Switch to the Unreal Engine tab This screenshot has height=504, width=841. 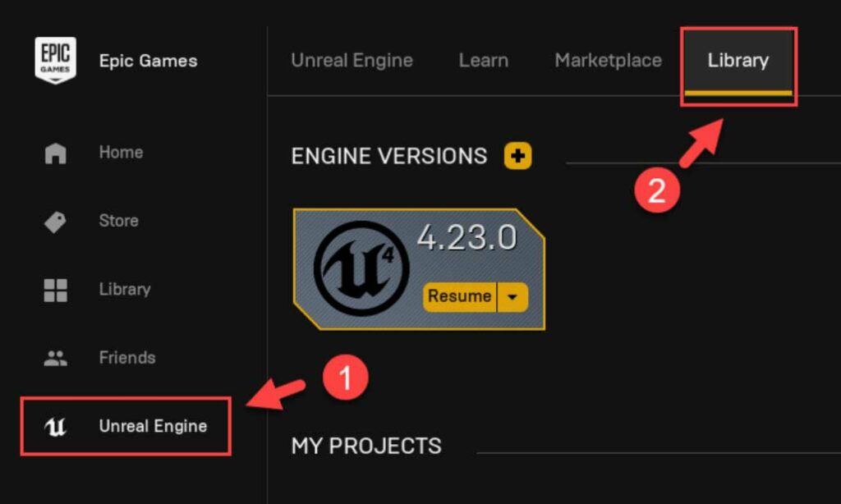coord(352,60)
